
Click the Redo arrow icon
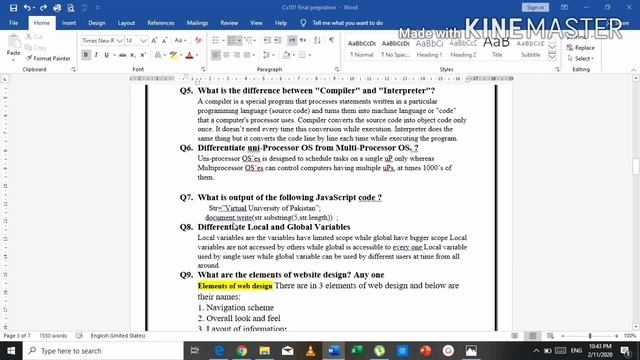[x=43, y=8]
